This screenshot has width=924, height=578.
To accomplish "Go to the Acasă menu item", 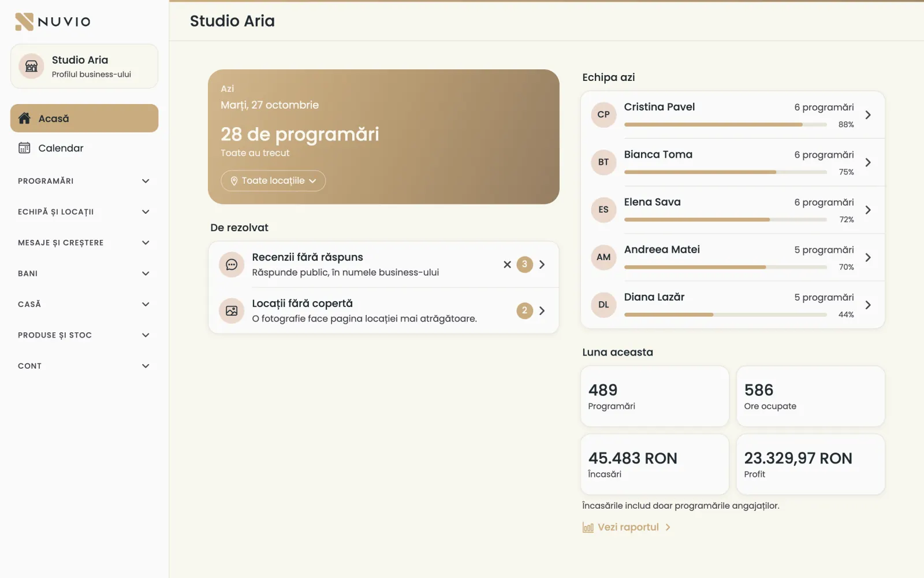I will (x=84, y=118).
